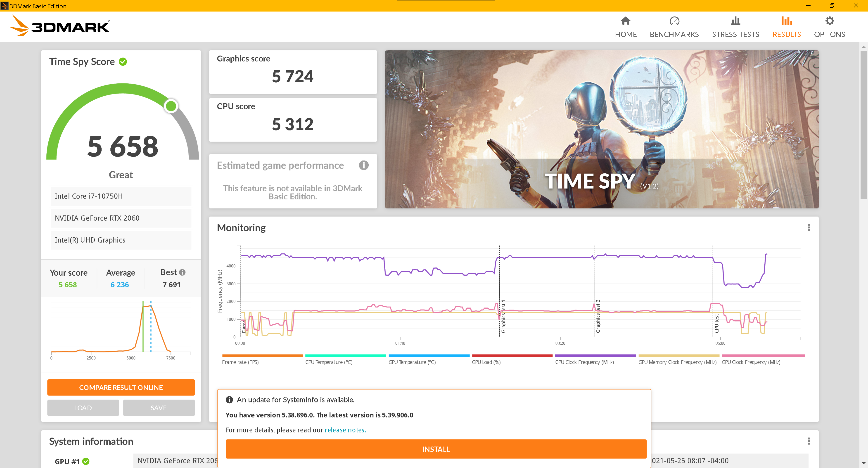This screenshot has height=468, width=868.
Task: Click the Best score info icon
Action: 182,272
